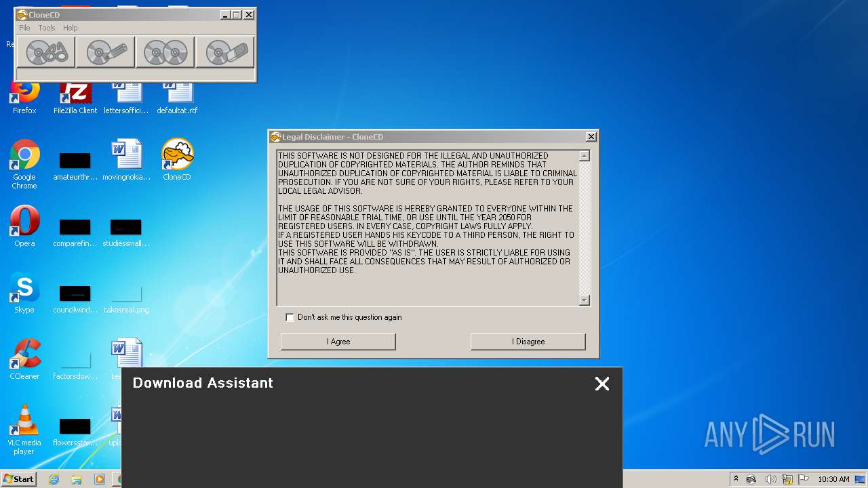Select the VLC media player shortcut
This screenshot has width=868, height=488.
click(x=24, y=430)
